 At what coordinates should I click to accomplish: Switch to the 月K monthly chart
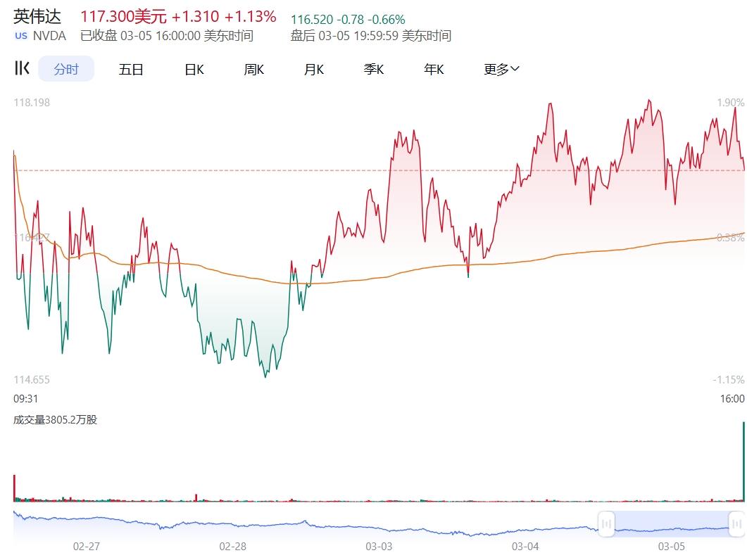[x=313, y=69]
